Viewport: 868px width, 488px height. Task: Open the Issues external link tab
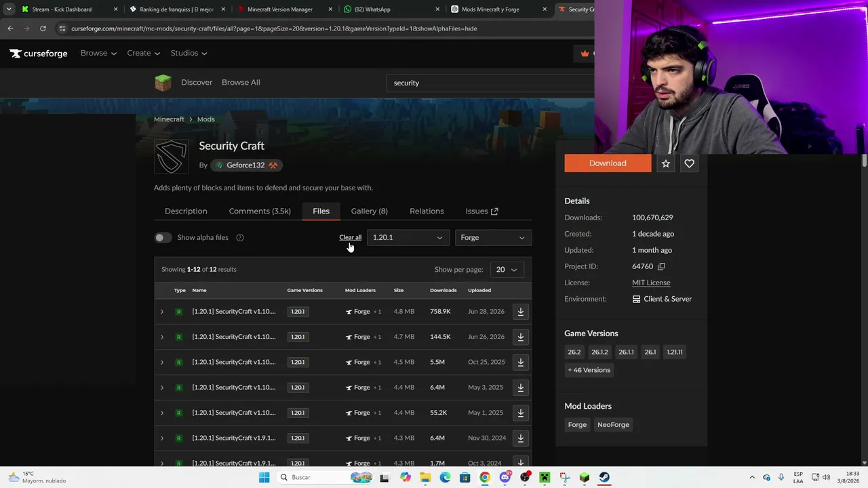(x=481, y=211)
